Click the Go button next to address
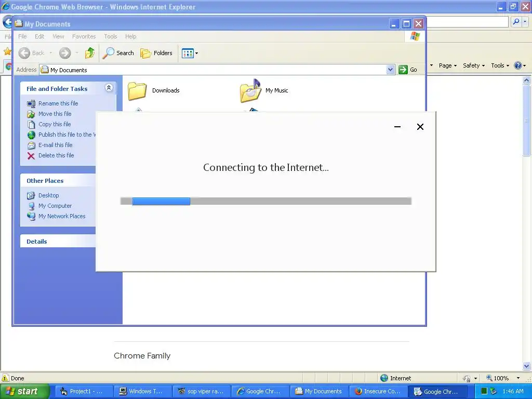Image resolution: width=532 pixels, height=399 pixels. click(x=407, y=70)
